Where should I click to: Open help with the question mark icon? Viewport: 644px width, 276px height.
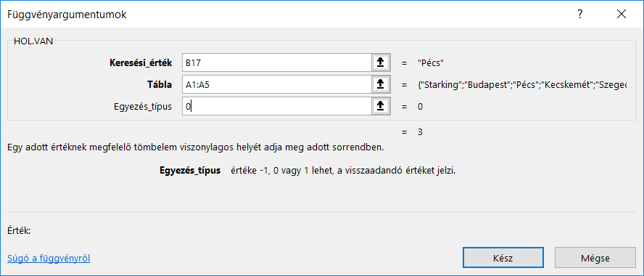[x=580, y=15]
